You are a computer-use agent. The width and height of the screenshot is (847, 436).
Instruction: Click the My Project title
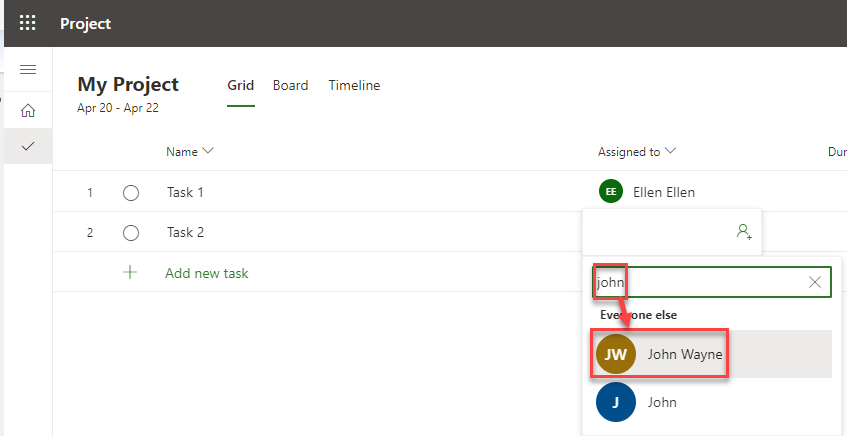128,85
